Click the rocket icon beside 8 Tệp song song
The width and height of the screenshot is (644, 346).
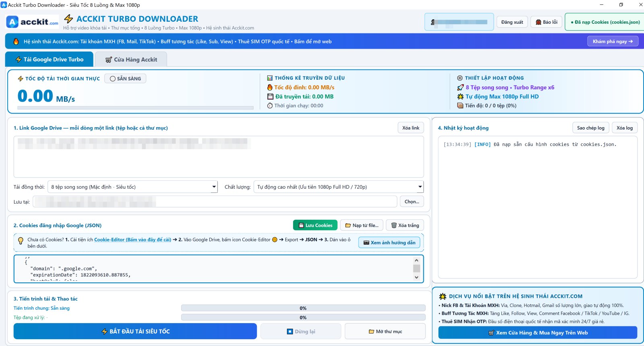[x=460, y=87]
